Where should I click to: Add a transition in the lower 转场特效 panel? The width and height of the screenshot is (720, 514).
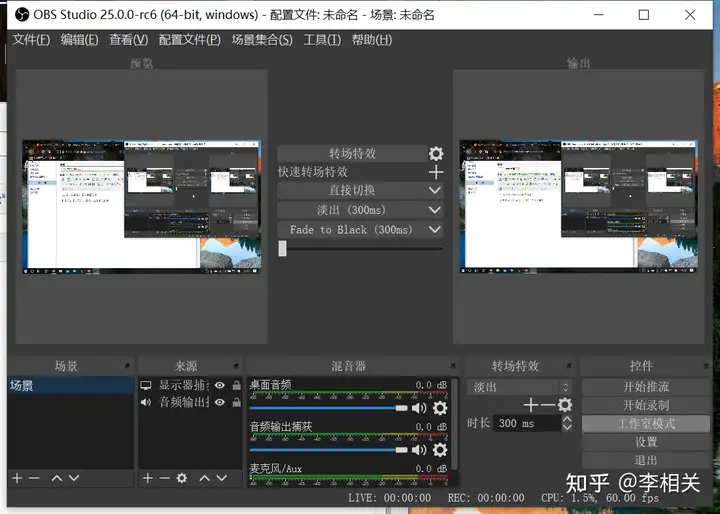click(x=531, y=405)
